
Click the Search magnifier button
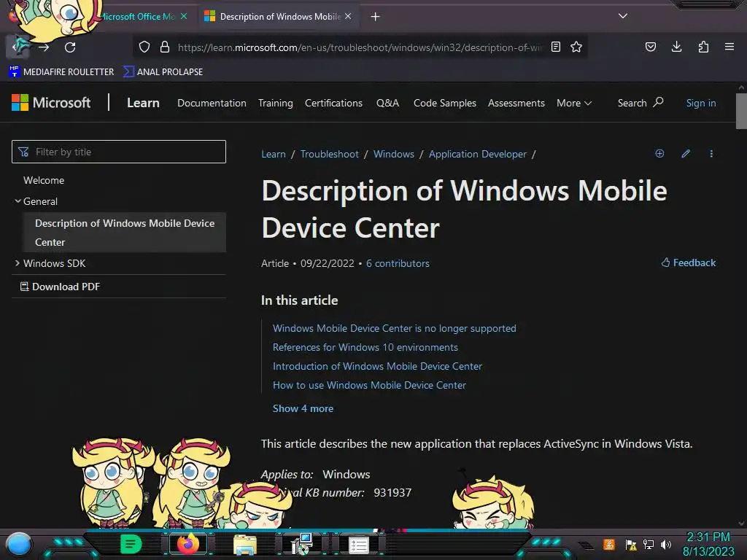click(640, 103)
